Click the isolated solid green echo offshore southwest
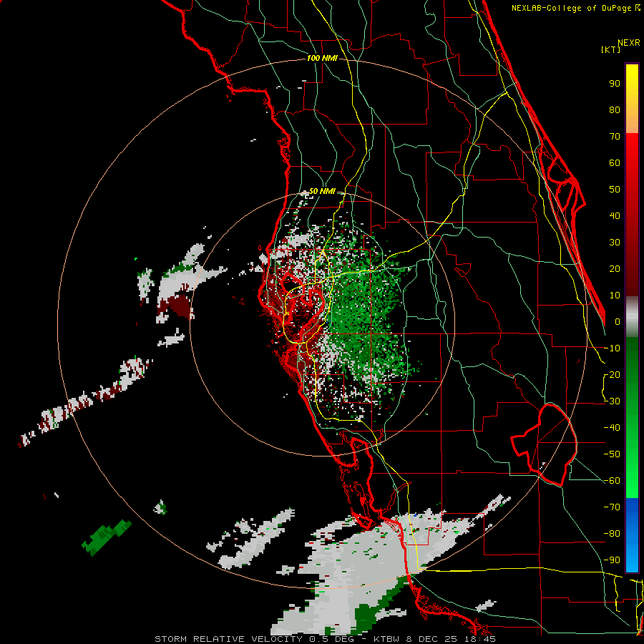The width and height of the screenshot is (644, 644). coord(107,537)
